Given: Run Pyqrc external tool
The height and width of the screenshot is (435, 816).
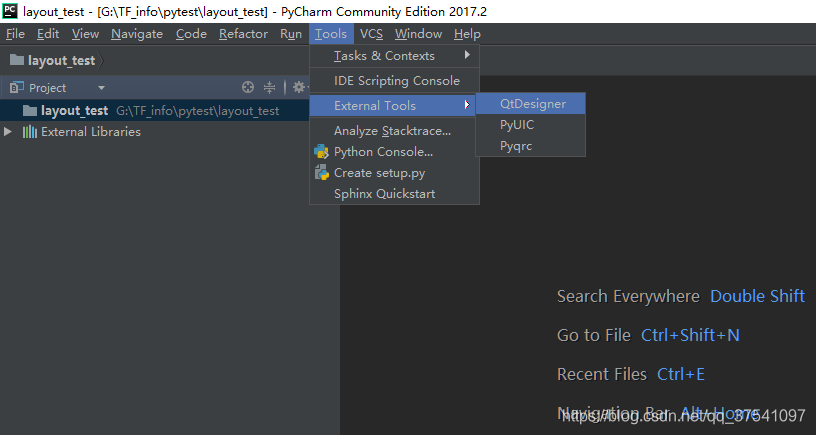Looking at the screenshot, I should (x=530, y=146).
